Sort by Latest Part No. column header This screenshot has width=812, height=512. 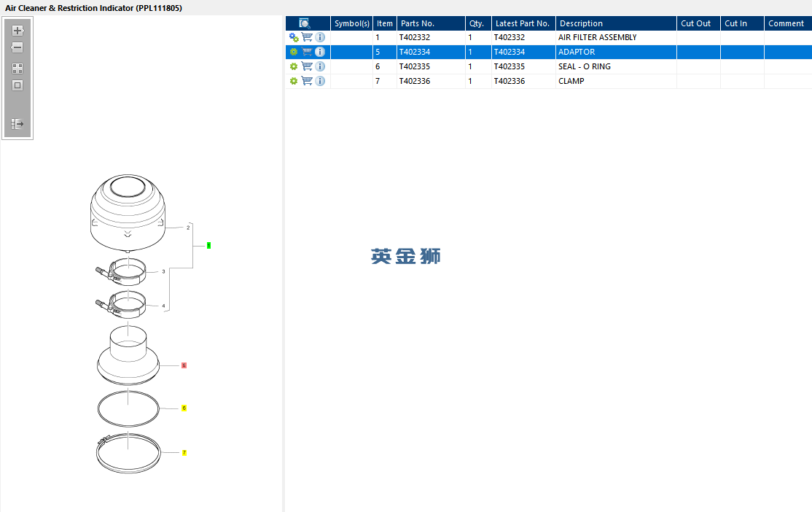[x=523, y=23]
